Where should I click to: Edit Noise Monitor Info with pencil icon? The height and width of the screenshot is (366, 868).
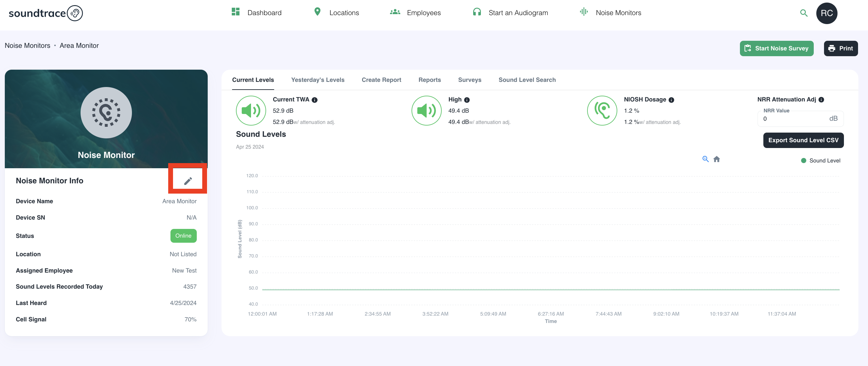[x=188, y=181]
